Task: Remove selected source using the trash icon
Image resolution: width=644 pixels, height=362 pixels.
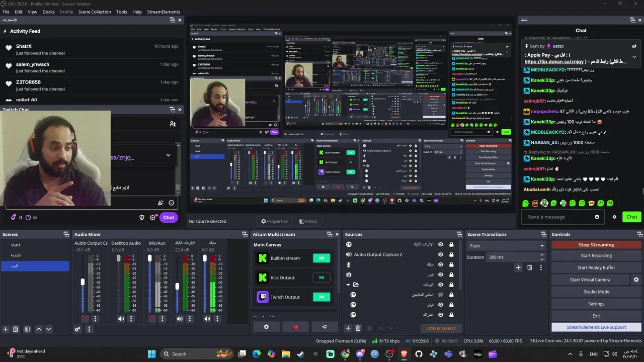Action: click(x=358, y=328)
